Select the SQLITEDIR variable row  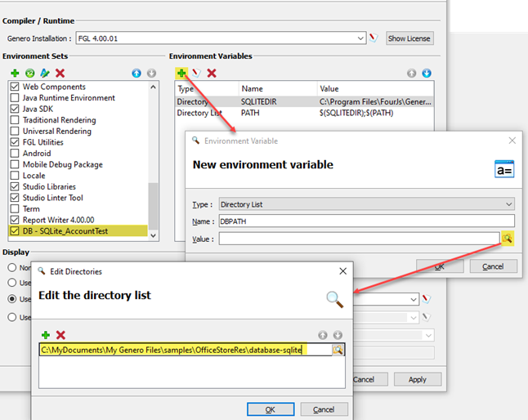[304, 101]
